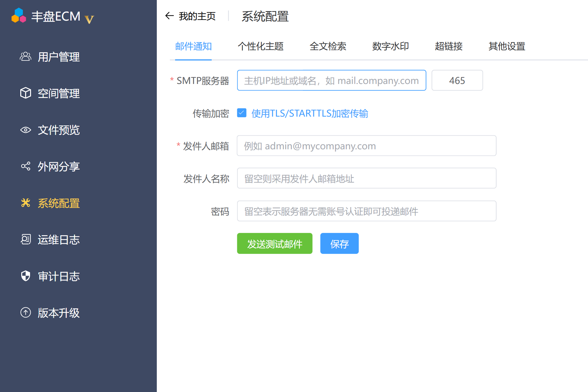This screenshot has height=392, width=588.
Task: Open 用户管理 in the sidebar
Action: [x=58, y=57]
